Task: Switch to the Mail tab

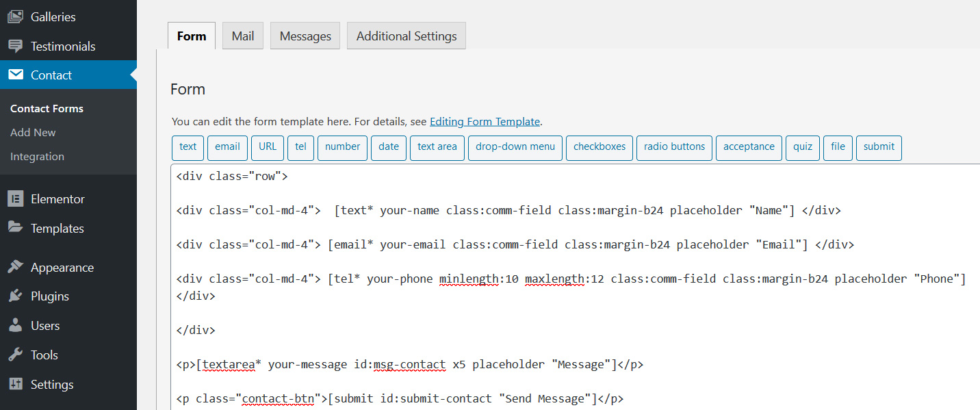Action: [x=243, y=36]
